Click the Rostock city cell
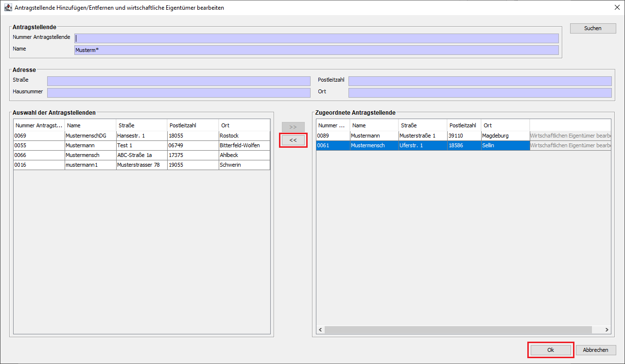 [244, 136]
